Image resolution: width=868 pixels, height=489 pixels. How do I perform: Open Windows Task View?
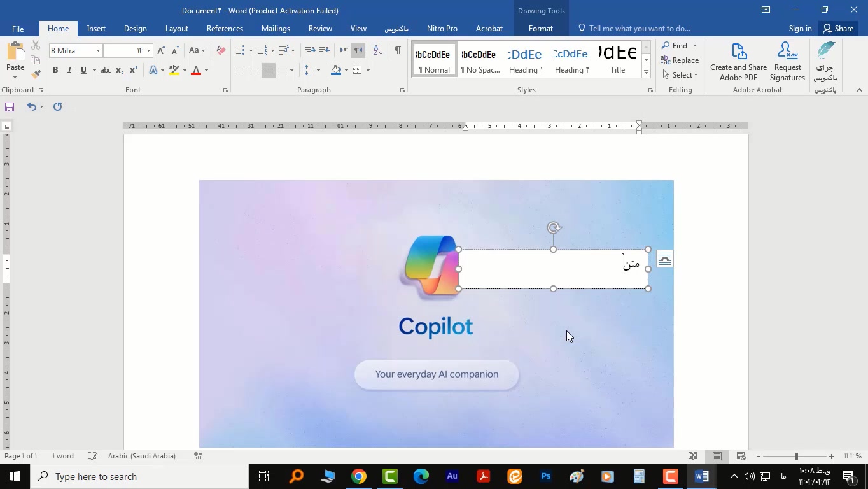[x=263, y=476]
